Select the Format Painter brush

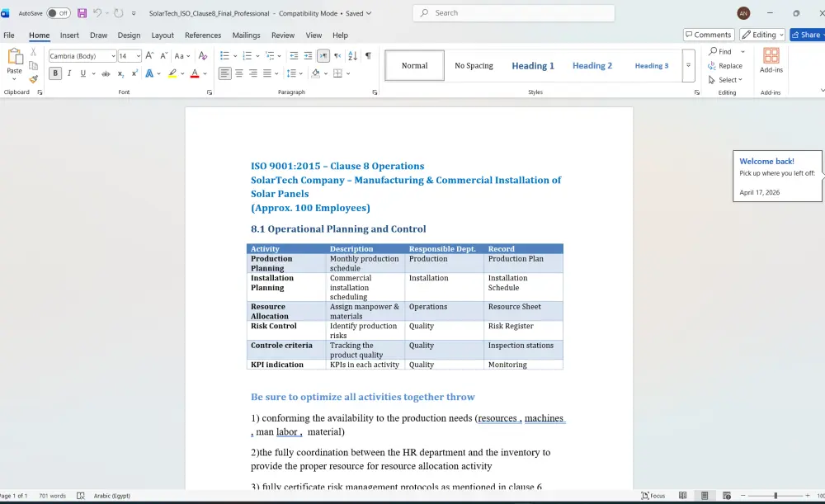pyautogui.click(x=33, y=79)
